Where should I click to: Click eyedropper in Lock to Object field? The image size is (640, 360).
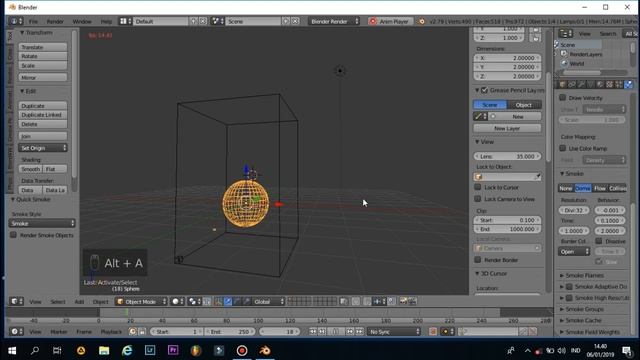(x=537, y=177)
